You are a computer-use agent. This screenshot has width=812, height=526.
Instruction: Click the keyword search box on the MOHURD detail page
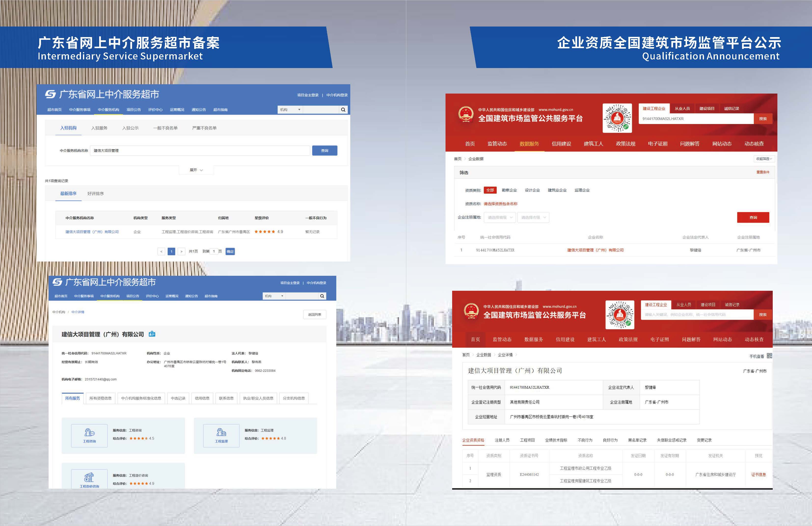click(x=697, y=315)
